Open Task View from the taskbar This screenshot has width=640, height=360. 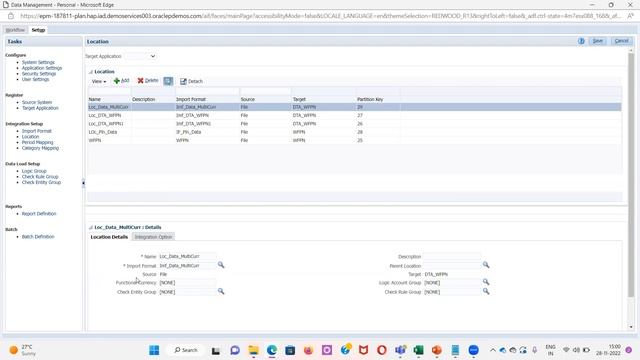216,350
